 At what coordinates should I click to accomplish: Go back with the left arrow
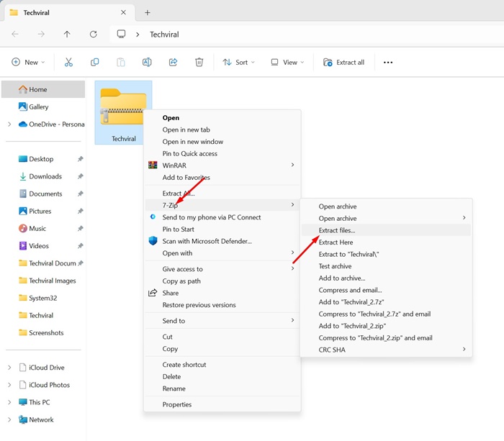point(15,34)
